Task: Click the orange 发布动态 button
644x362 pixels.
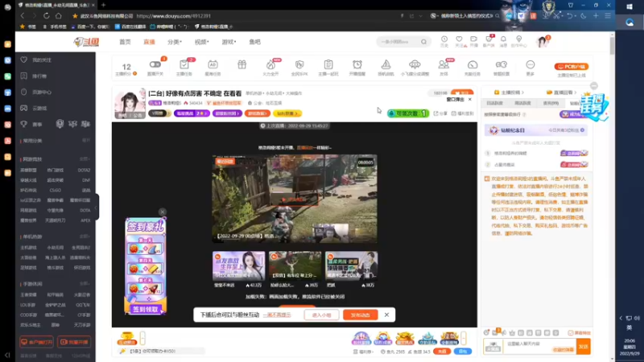Action: coord(360,315)
